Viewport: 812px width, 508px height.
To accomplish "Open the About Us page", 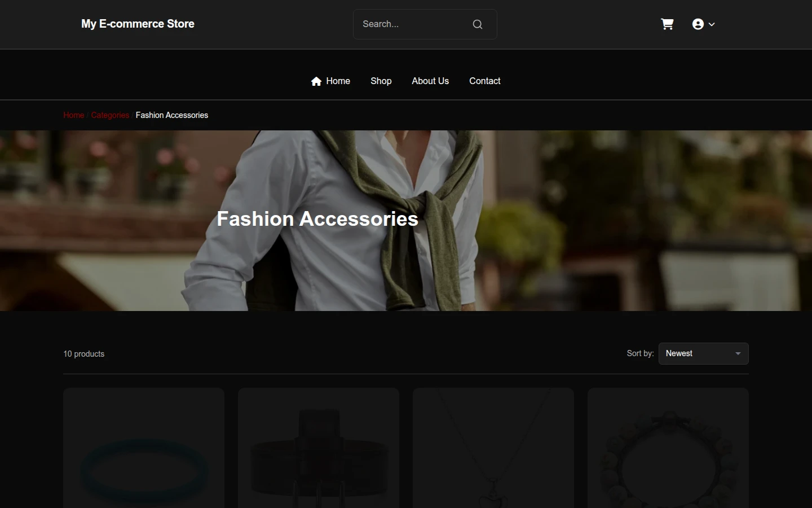I will pyautogui.click(x=430, y=81).
